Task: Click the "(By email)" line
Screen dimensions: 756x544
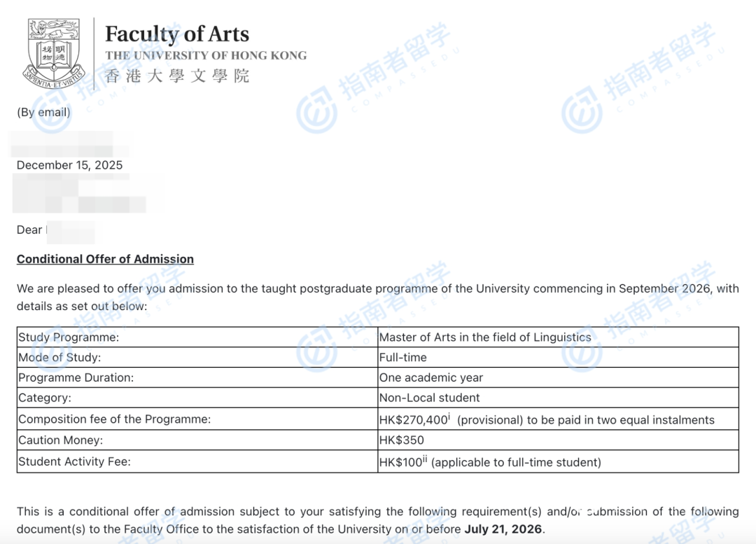Action: [43, 112]
